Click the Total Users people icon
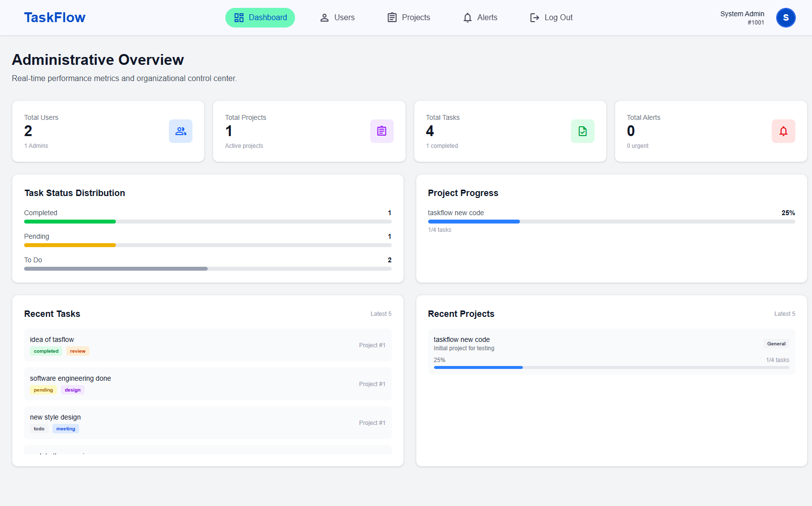 pyautogui.click(x=181, y=131)
